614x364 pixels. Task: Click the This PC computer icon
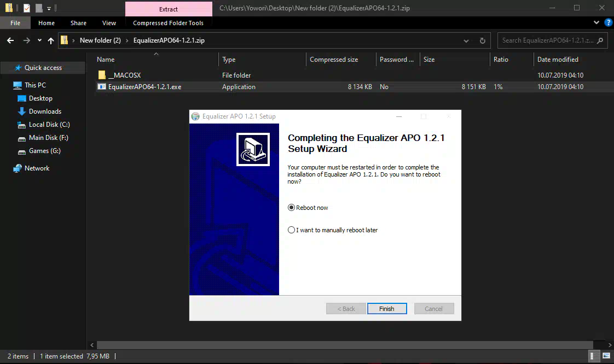(x=17, y=85)
